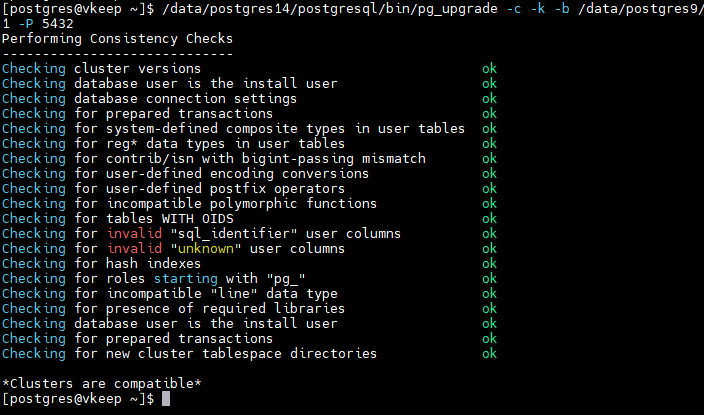The width and height of the screenshot is (704, 415).
Task: Click 'incompatible polymorphic functions' line
Action: tap(189, 204)
